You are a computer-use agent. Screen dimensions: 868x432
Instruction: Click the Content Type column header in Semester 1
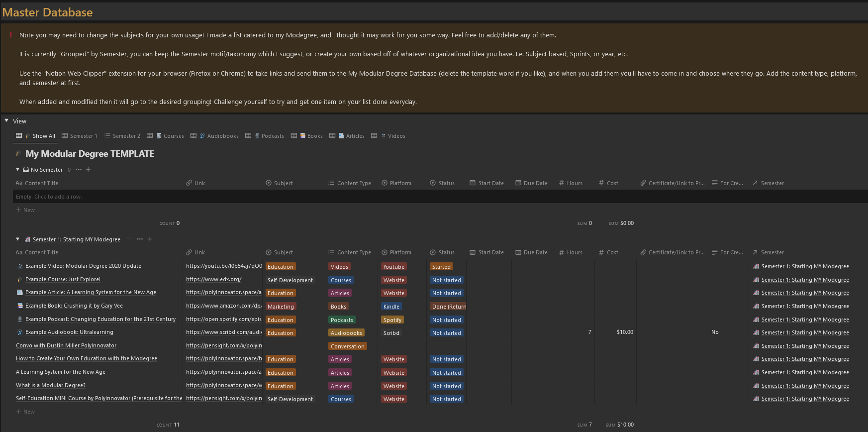[x=354, y=252]
